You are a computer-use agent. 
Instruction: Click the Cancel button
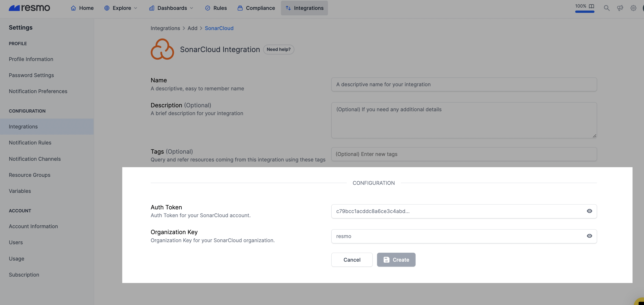pos(352,260)
